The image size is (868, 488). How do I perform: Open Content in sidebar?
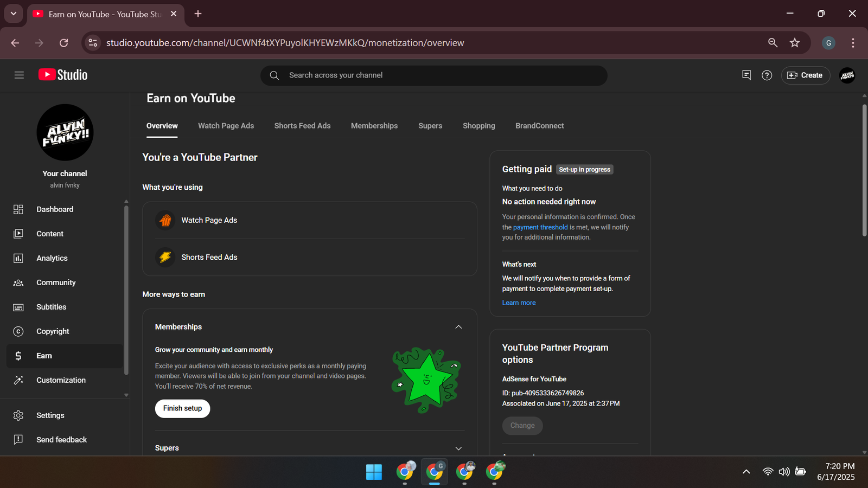tap(65, 234)
